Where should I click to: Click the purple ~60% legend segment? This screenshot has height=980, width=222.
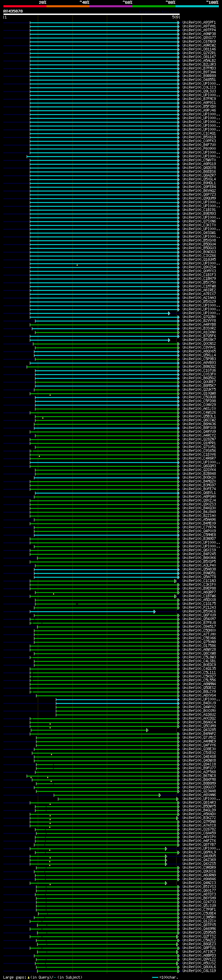pyautogui.click(x=111, y=6)
